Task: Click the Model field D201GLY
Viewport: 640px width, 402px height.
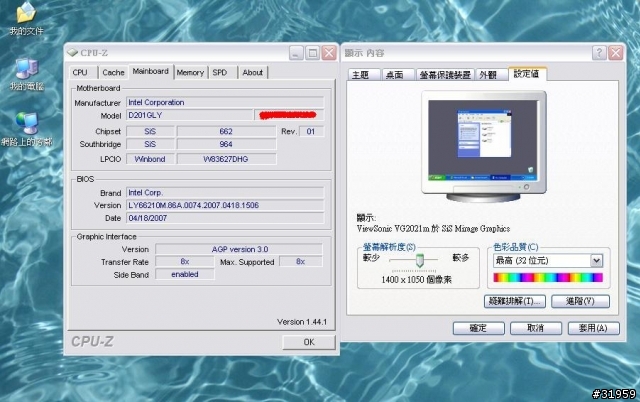Action: coord(190,115)
